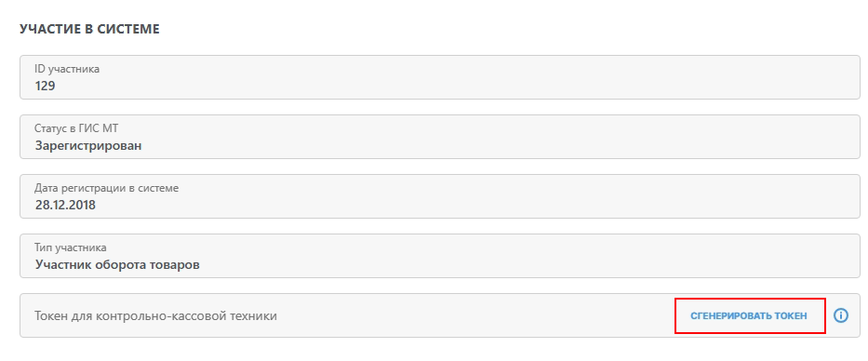Select the Статус в ГИС МТ label
The height and width of the screenshot is (361, 868).
point(76,128)
